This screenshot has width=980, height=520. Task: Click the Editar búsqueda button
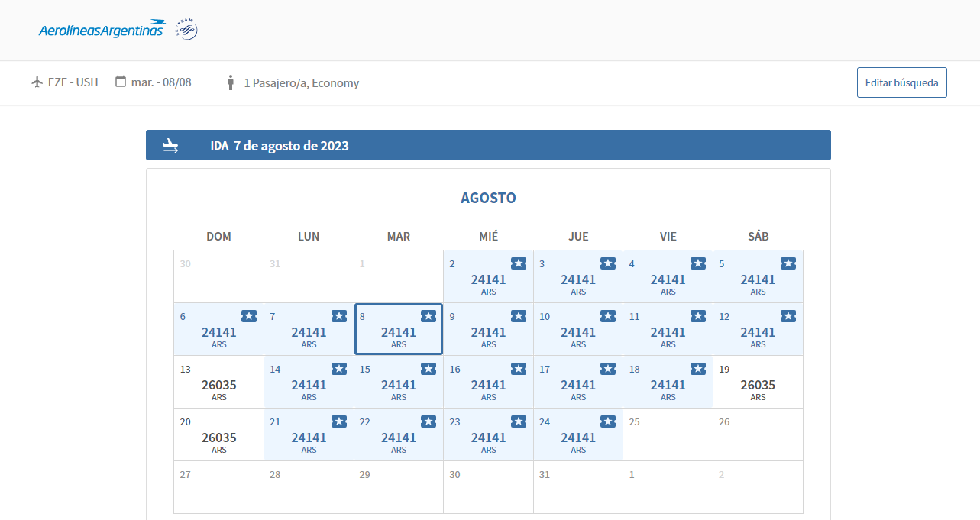point(901,82)
